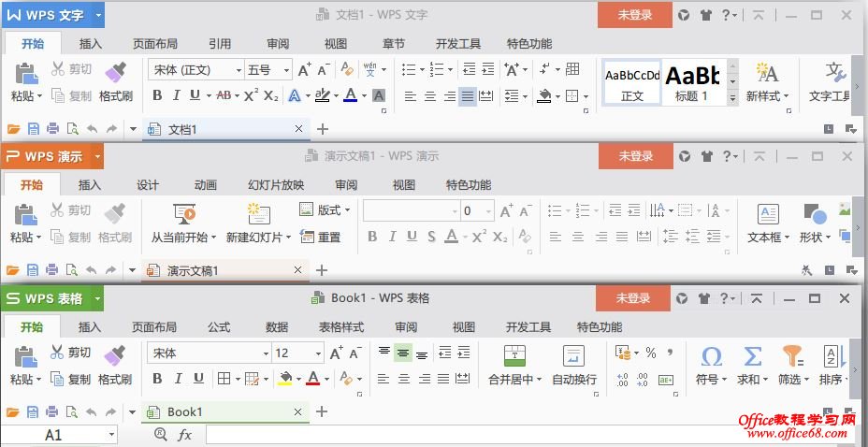This screenshot has width=868, height=447.
Task: Apply the 正文 style
Action: tap(632, 82)
